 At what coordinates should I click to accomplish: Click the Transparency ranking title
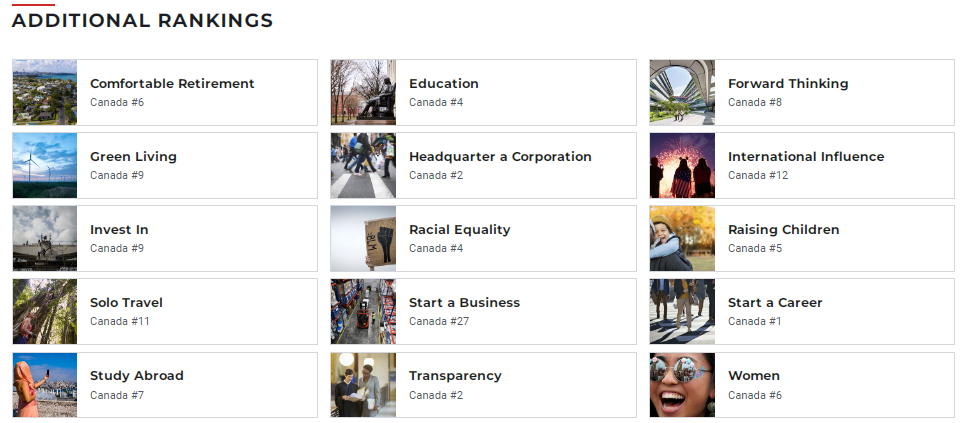[x=455, y=376]
